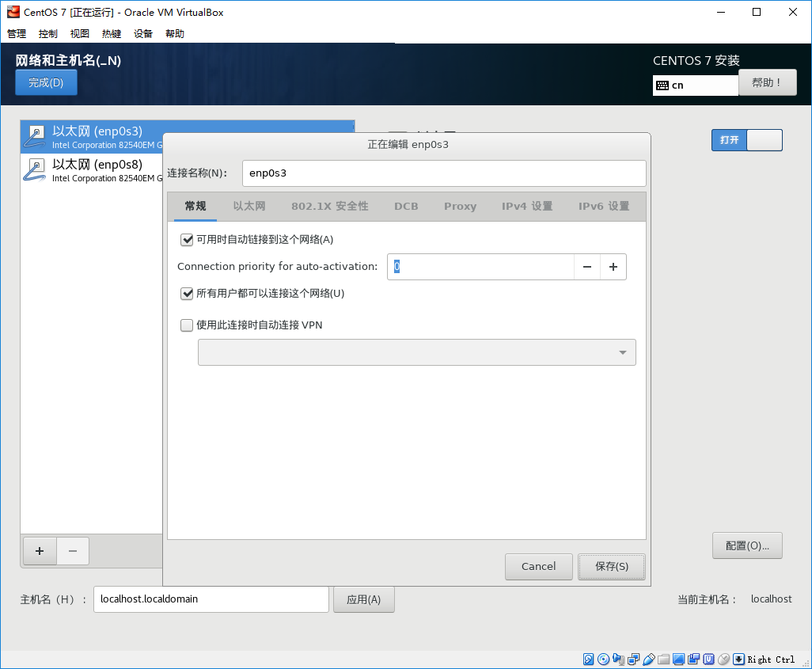Click the connection priority number field
The height and width of the screenshot is (669, 812).
tap(480, 267)
